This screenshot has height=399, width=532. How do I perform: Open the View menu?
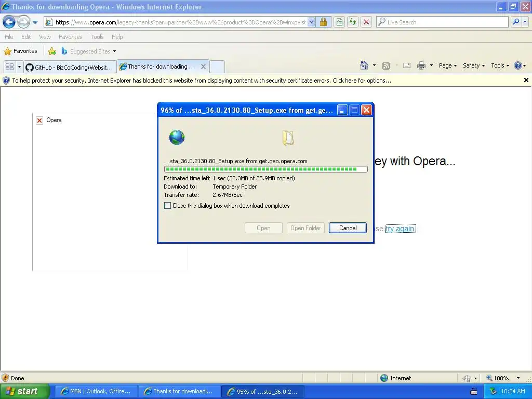[45, 37]
